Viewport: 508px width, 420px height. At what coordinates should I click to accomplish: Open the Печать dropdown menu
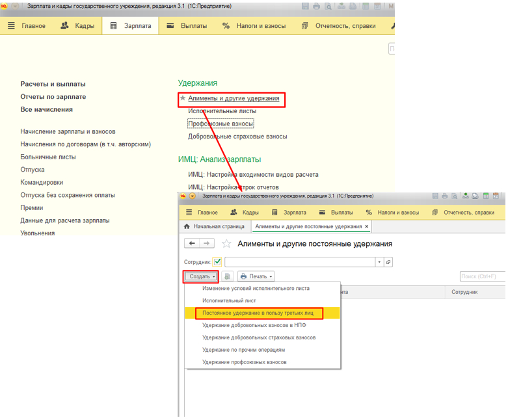point(256,276)
